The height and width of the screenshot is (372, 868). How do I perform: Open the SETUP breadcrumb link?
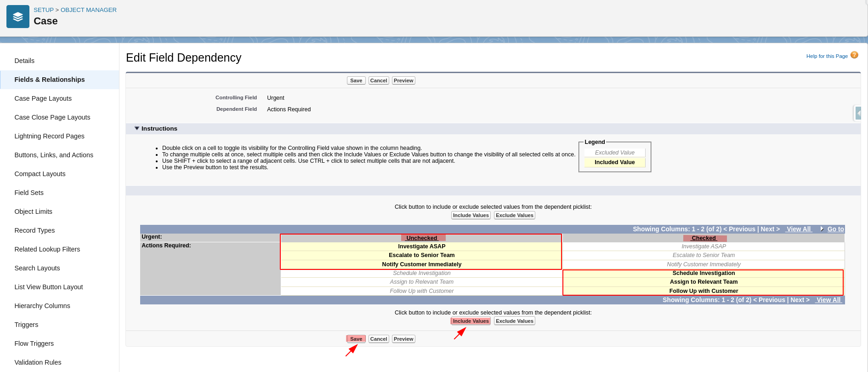[44, 10]
